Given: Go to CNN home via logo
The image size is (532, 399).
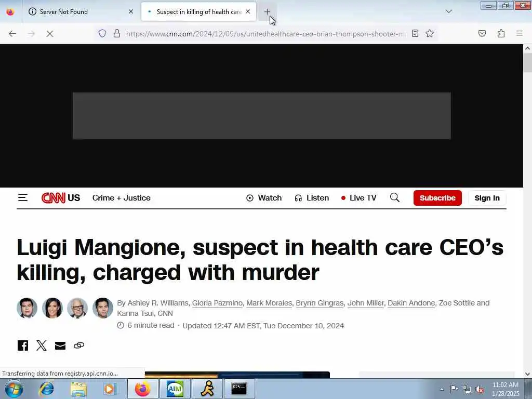Looking at the screenshot, I should click(54, 198).
